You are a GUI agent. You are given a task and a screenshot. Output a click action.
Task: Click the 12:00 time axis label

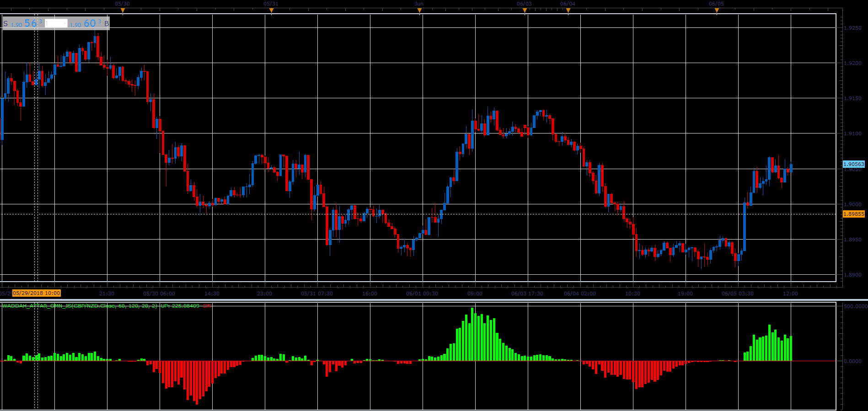[x=790, y=294]
